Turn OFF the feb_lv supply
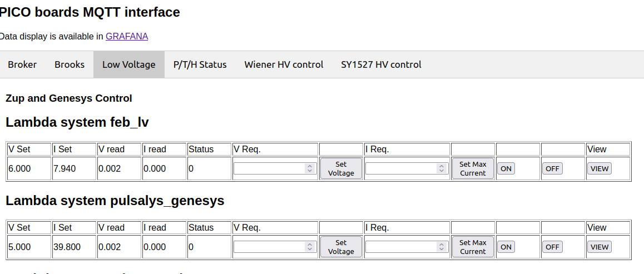Image resolution: width=644 pixels, height=274 pixels. (552, 168)
